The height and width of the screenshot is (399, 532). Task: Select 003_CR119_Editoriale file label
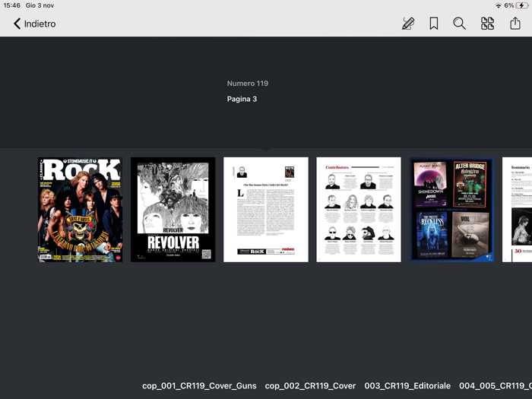pos(407,386)
